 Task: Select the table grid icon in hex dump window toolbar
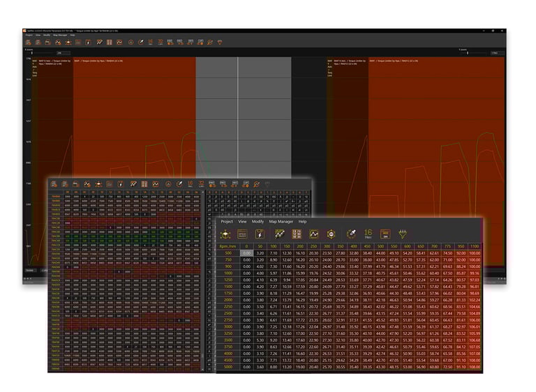144,184
